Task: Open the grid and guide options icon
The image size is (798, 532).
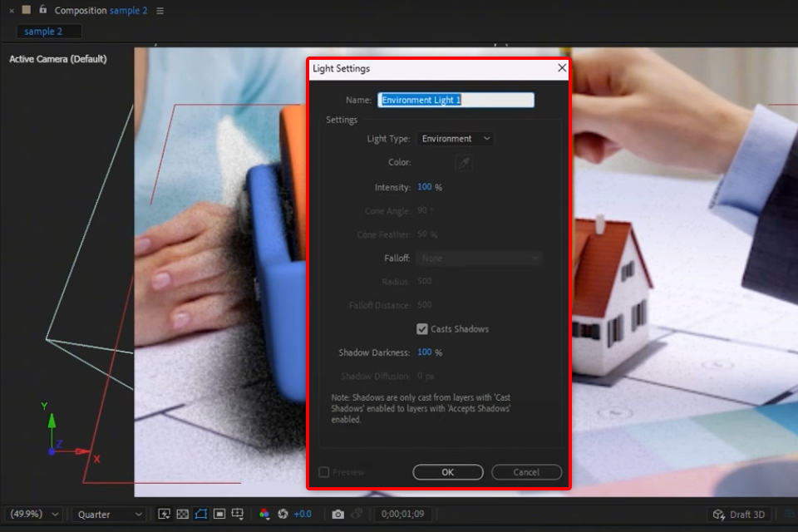Action: click(238, 515)
